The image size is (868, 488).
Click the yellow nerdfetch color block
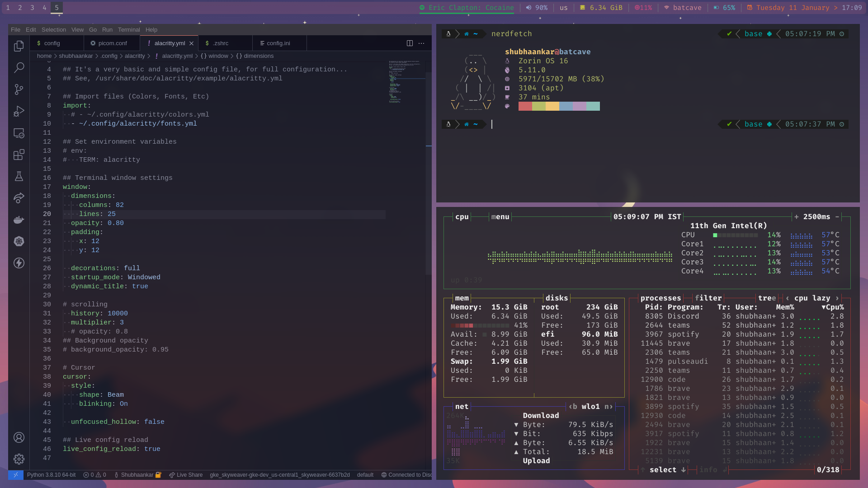[552, 106]
